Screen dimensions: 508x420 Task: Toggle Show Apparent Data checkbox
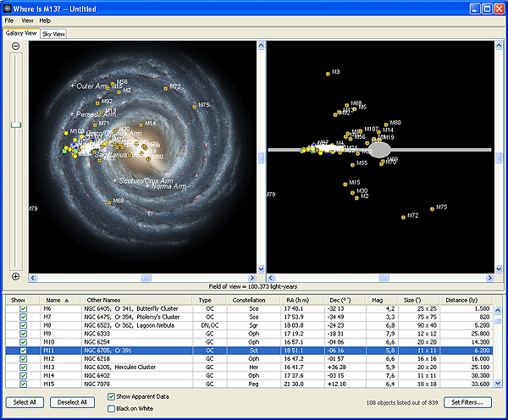[x=111, y=396]
